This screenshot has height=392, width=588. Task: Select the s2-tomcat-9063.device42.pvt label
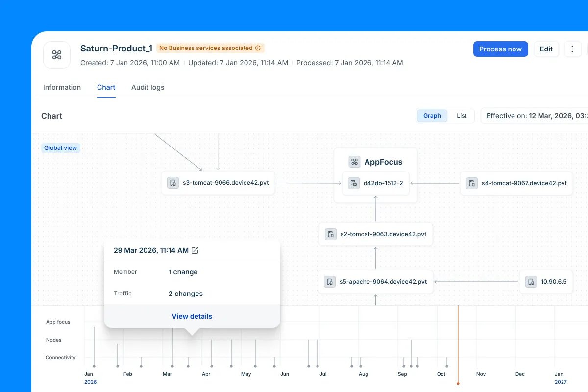[x=384, y=234]
